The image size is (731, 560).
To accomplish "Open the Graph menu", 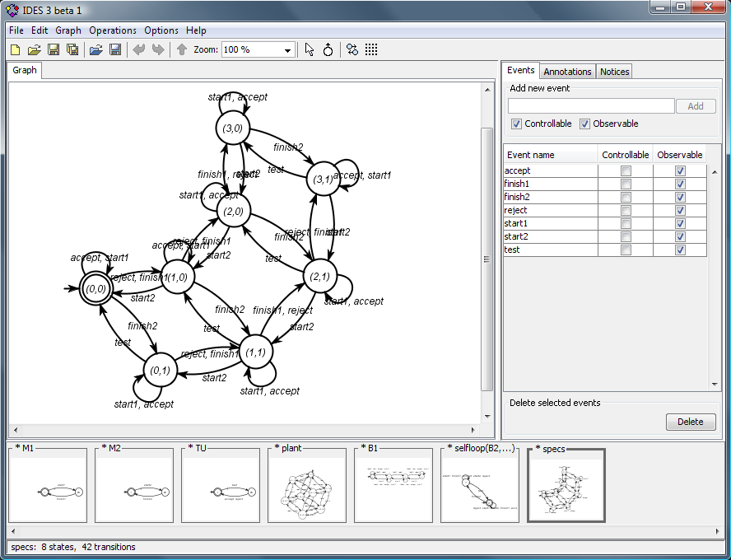I will pyautogui.click(x=68, y=30).
